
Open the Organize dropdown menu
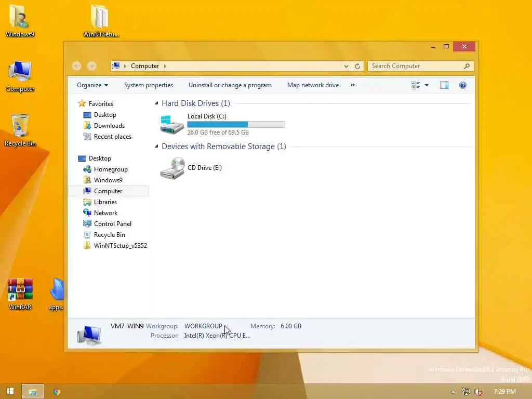tap(92, 85)
